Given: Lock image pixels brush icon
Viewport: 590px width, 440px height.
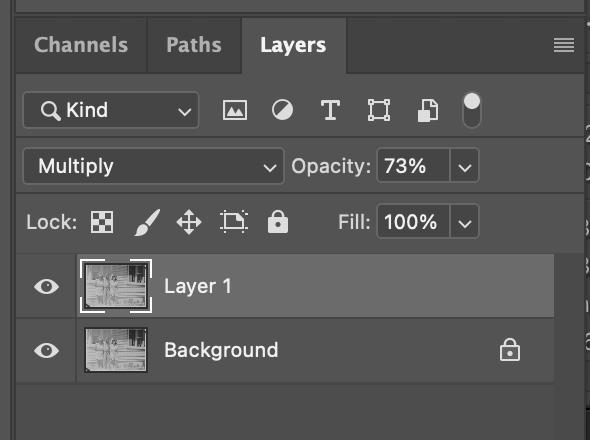Looking at the screenshot, I should pos(147,222).
